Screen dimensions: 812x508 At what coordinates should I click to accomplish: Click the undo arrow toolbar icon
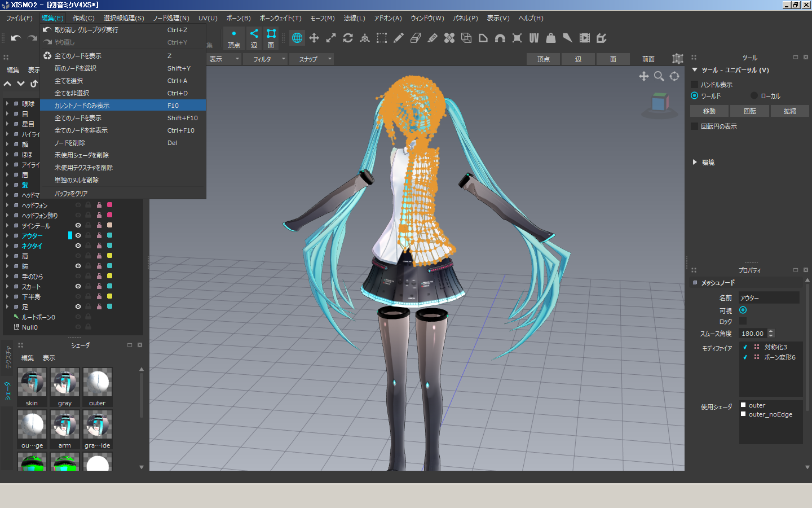[16, 38]
